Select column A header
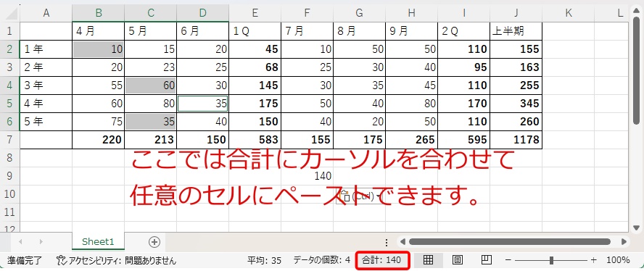The height and width of the screenshot is (271, 644). (46, 13)
